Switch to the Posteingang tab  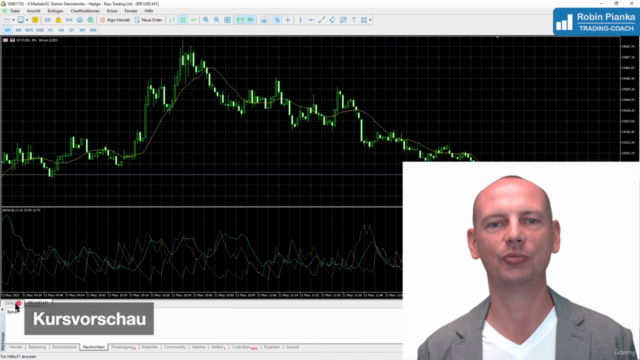coord(123,347)
